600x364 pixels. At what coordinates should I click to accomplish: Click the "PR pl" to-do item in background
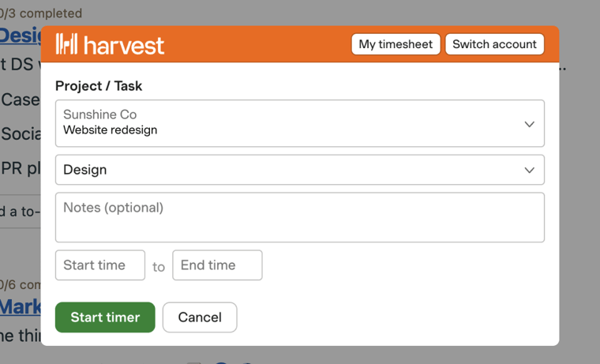(x=21, y=168)
